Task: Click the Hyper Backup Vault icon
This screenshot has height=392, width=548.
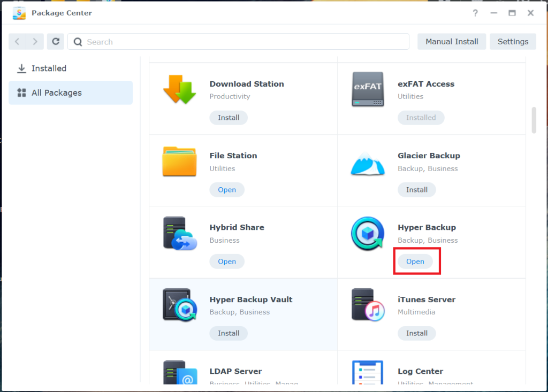Action: point(180,305)
